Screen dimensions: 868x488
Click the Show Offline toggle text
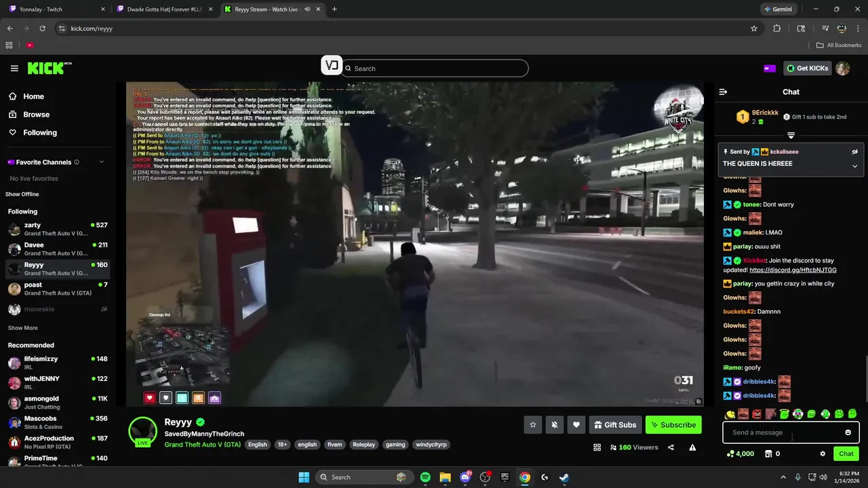point(22,195)
